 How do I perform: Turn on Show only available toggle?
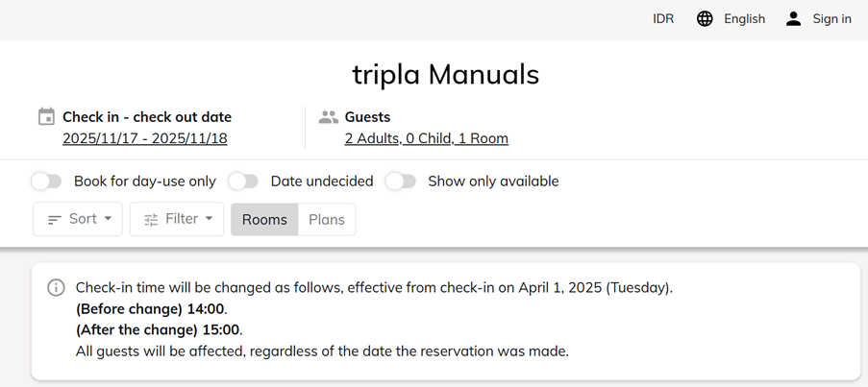401,181
